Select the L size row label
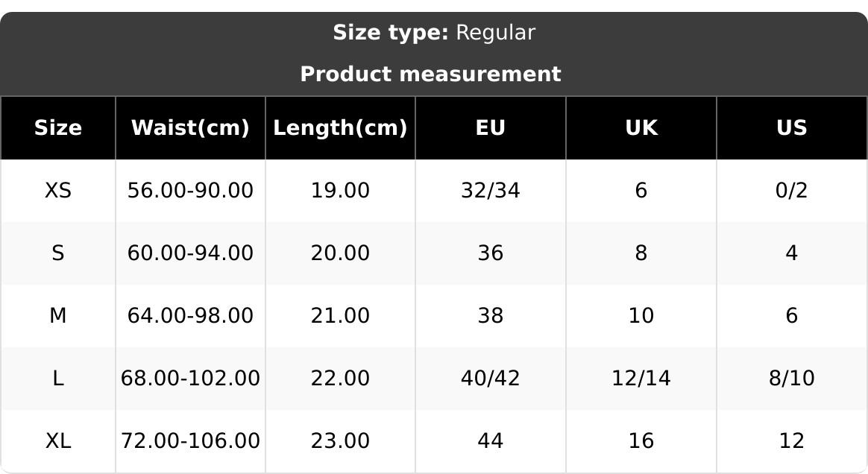The width and height of the screenshot is (868, 474). 58,379
